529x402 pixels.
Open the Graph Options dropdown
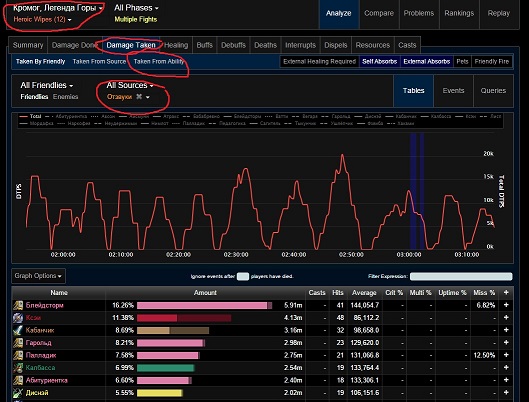click(x=38, y=276)
